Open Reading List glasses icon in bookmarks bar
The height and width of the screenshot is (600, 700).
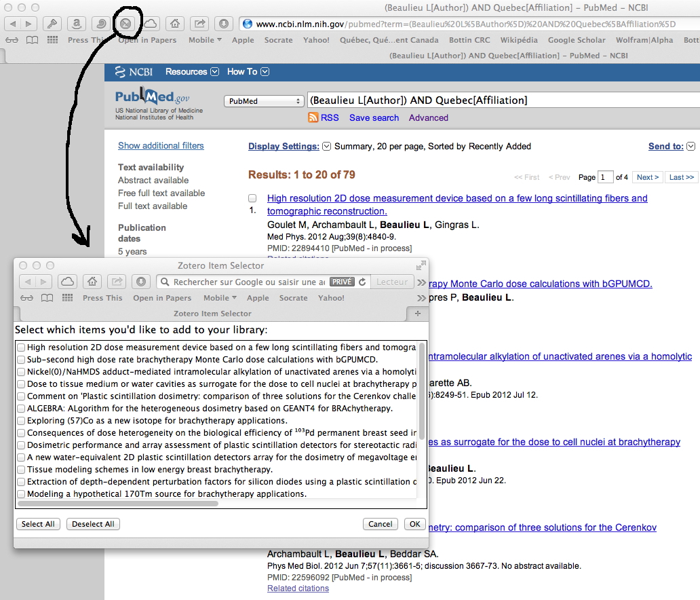pyautogui.click(x=12, y=40)
